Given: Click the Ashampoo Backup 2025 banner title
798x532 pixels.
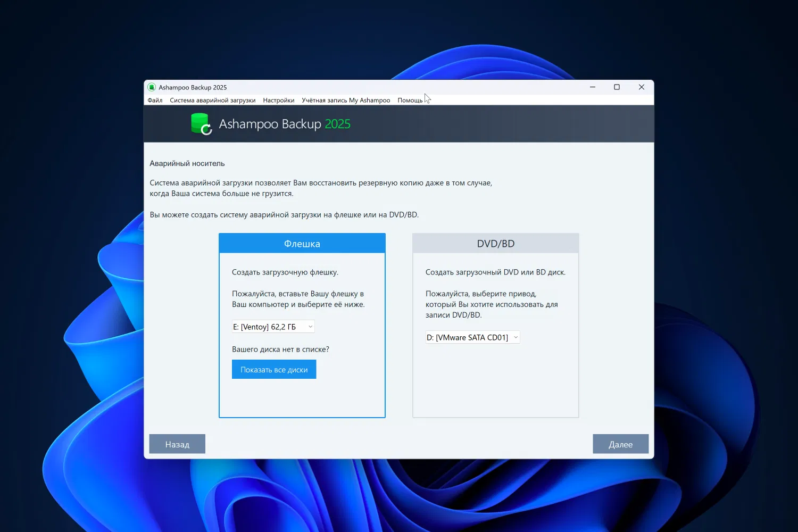Looking at the screenshot, I should coord(285,124).
